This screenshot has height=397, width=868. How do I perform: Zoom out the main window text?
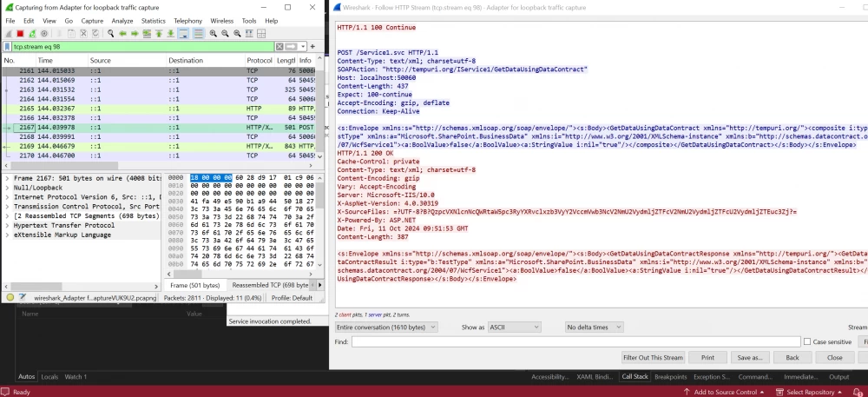tap(225, 34)
